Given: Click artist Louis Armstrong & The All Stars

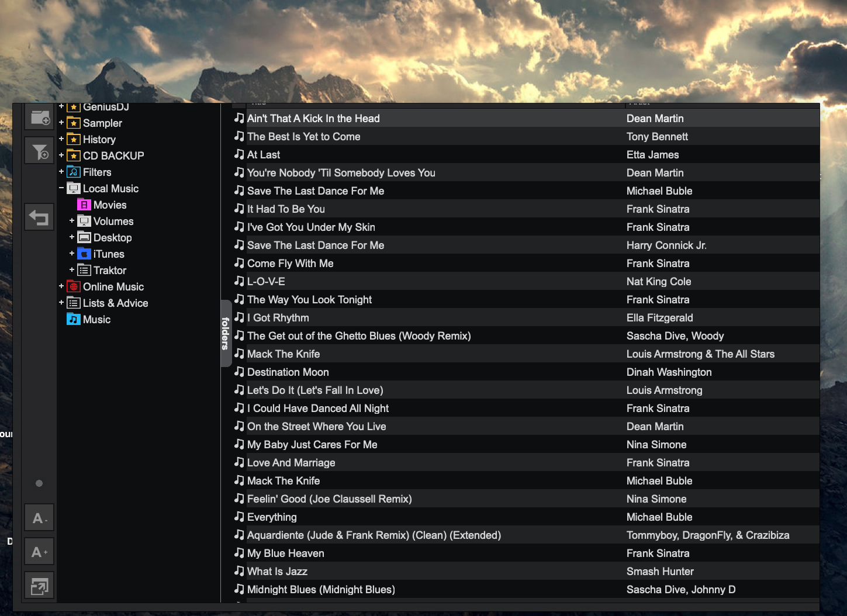Looking at the screenshot, I should [x=700, y=354].
